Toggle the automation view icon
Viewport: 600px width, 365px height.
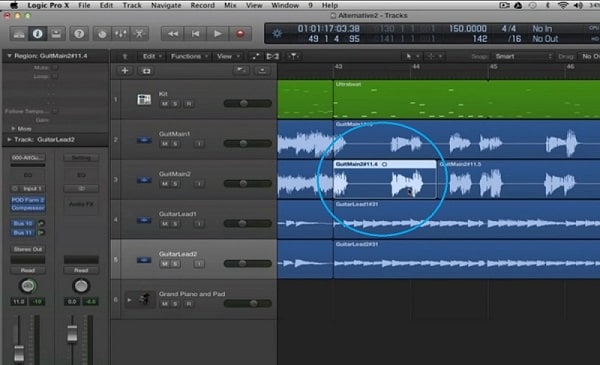(x=255, y=56)
